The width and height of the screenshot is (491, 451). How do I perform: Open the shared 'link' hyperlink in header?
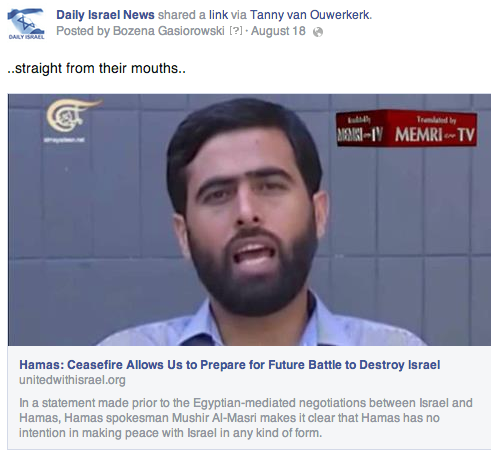coord(218,15)
